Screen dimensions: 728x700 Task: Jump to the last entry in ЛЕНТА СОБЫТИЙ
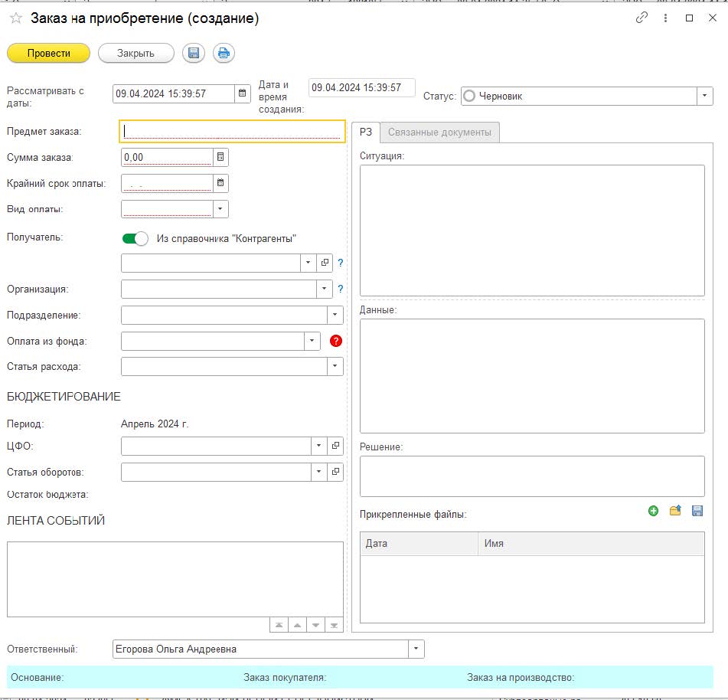pos(334,625)
